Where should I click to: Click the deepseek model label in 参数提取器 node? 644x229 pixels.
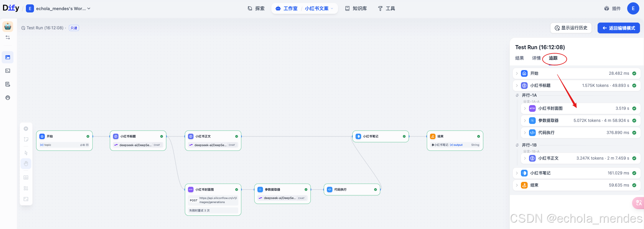tap(280, 198)
